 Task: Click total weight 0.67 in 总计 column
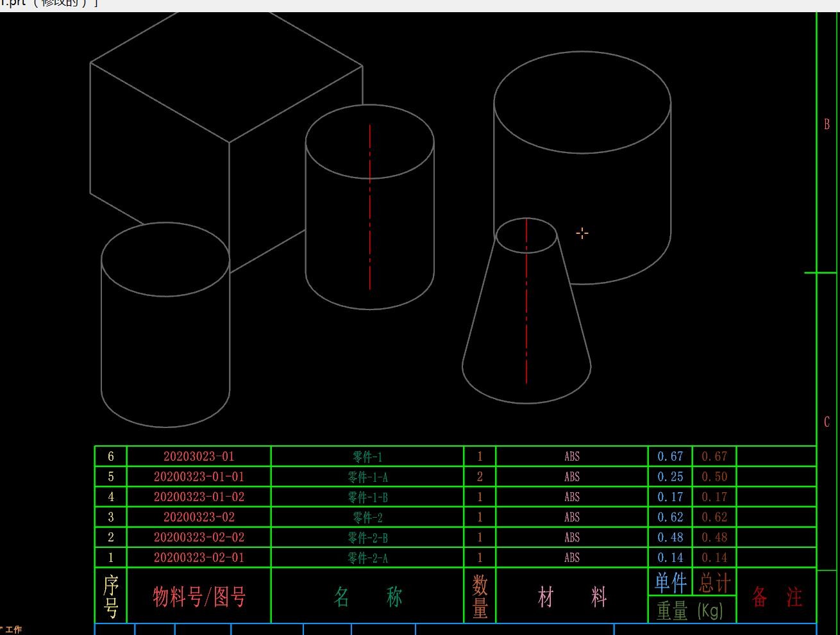click(x=714, y=456)
